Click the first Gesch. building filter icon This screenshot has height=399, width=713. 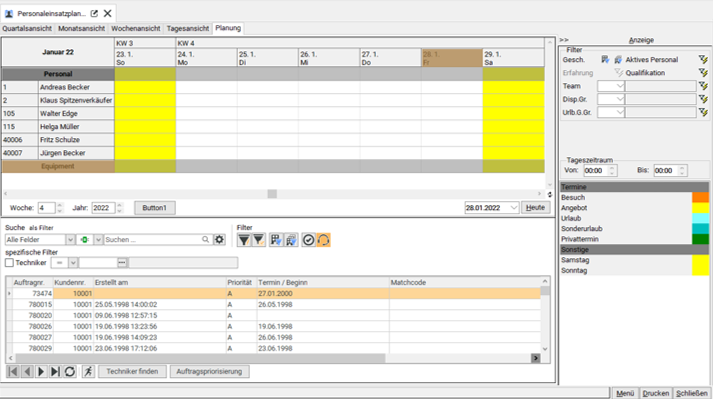click(x=605, y=60)
